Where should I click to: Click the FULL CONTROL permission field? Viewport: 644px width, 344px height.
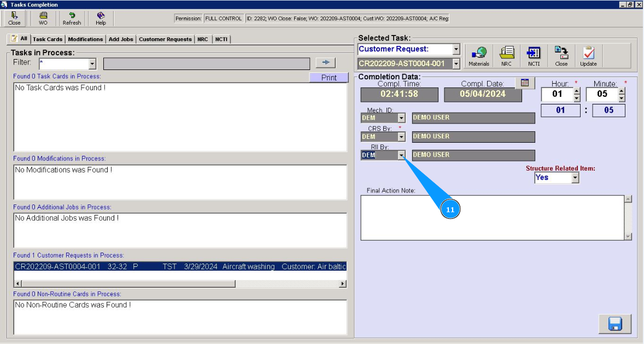click(224, 19)
